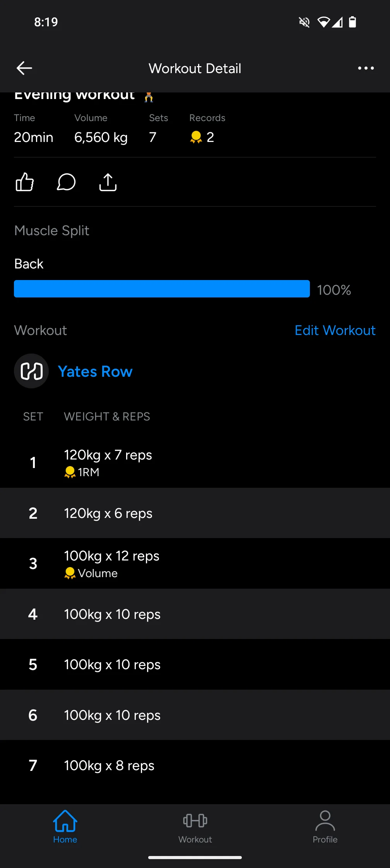Tap the Volume record medal on set 3
This screenshot has height=868, width=390.
click(x=70, y=573)
